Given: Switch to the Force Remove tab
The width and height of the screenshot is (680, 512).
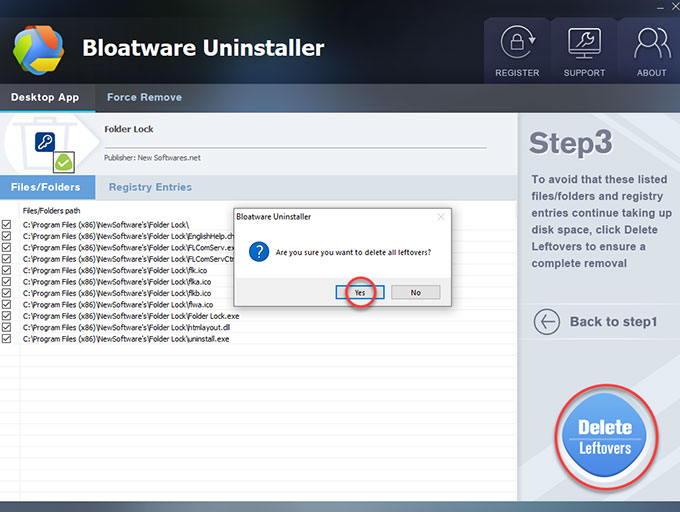Looking at the screenshot, I should [x=144, y=97].
